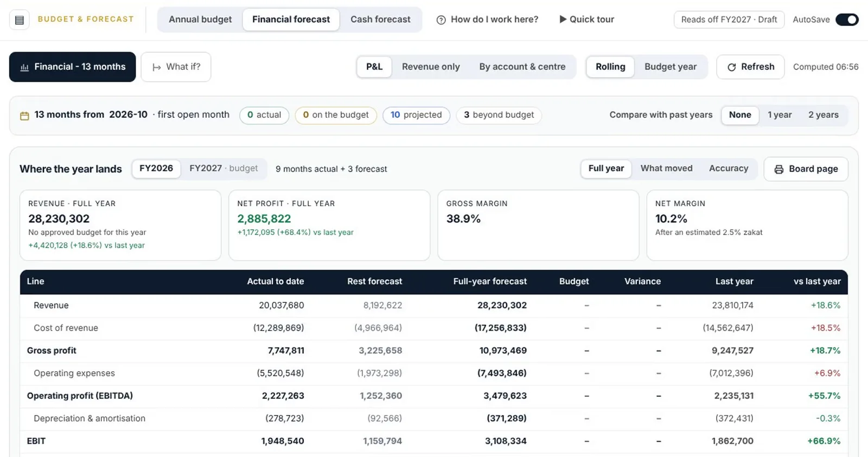This screenshot has width=868, height=457.
Task: Select the FY2027 budget year tab
Action: pos(224,168)
